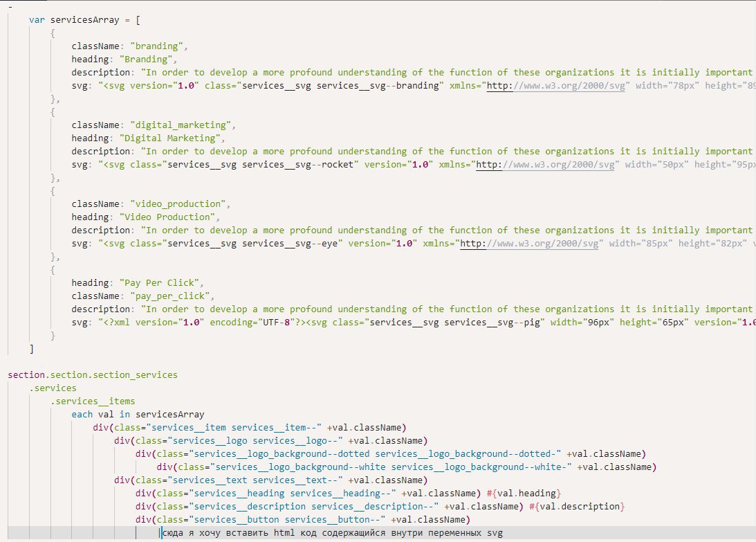Screen dimensions: 756x542
Task: Open the w3.org link in eye svg
Action: tap(529, 244)
